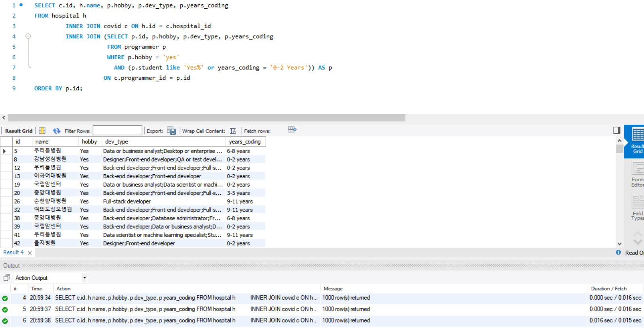Export the recordset to file
This screenshot has height=328, width=644.
(x=171, y=131)
